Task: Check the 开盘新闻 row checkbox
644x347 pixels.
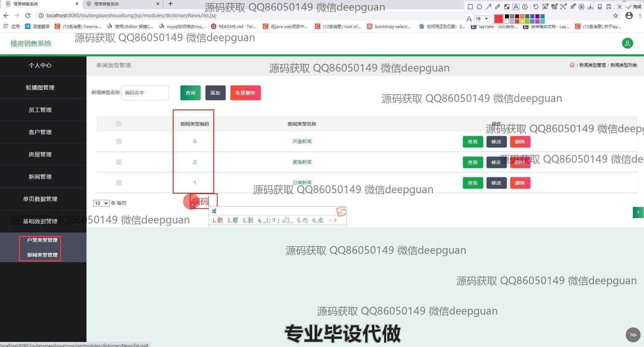Action: pos(119,141)
